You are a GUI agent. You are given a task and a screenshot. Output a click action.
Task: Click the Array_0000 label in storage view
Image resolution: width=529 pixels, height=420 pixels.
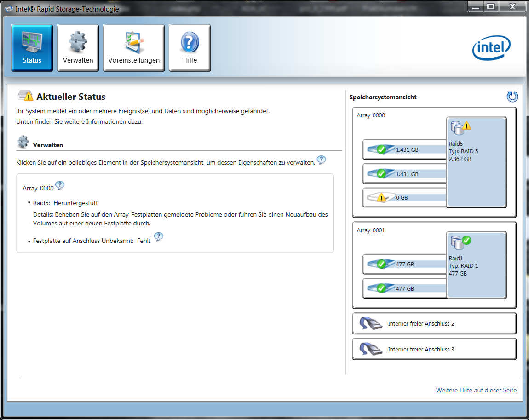click(371, 115)
